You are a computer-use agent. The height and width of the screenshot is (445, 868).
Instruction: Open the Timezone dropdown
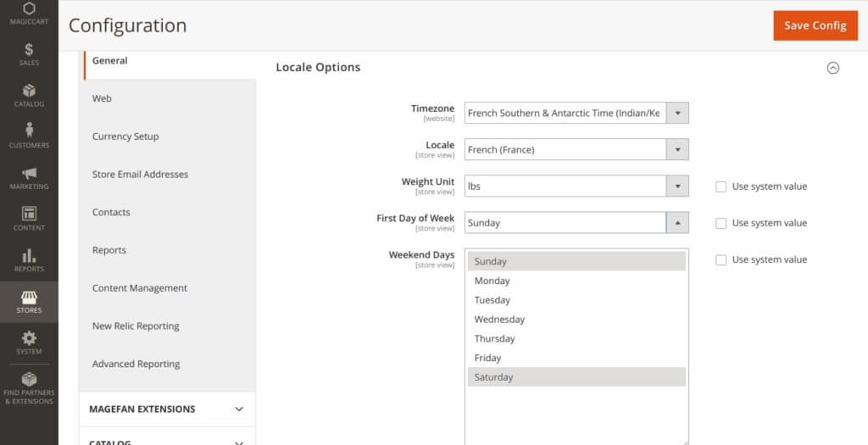(x=576, y=113)
